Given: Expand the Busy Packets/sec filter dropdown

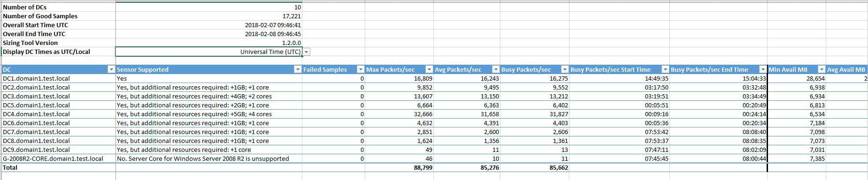Looking at the screenshot, I should [x=565, y=69].
